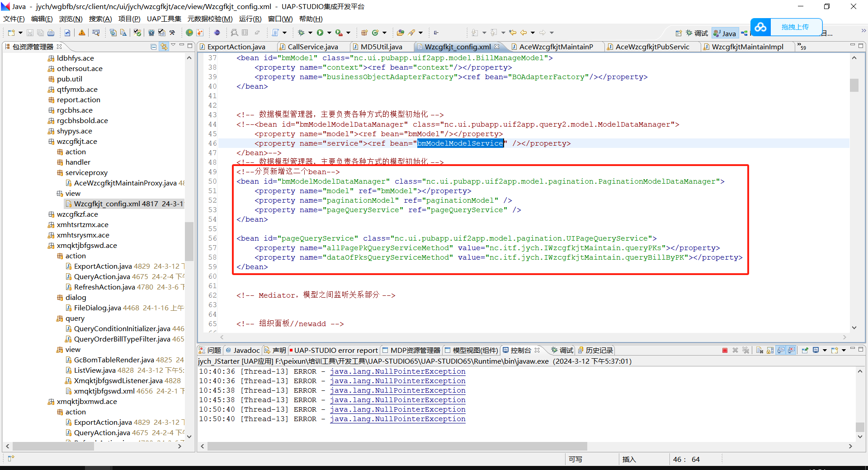Click Display Selected Console monitor icon
The image size is (868, 470).
click(816, 350)
